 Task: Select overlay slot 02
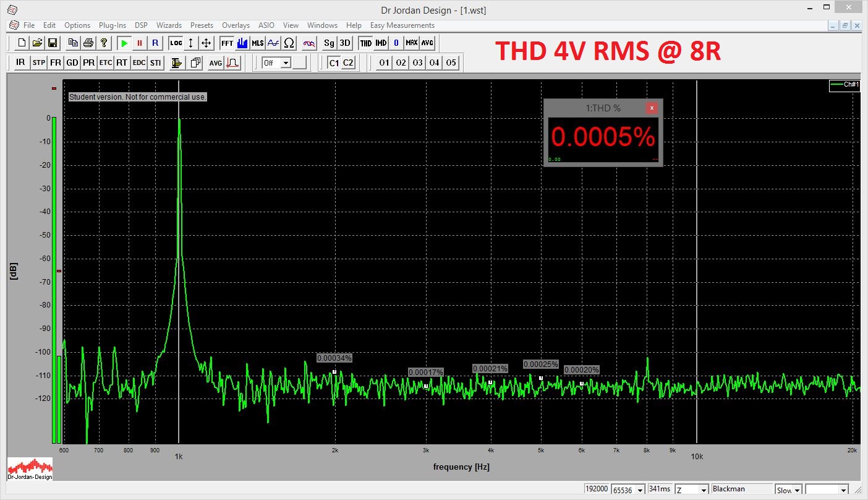click(x=401, y=62)
